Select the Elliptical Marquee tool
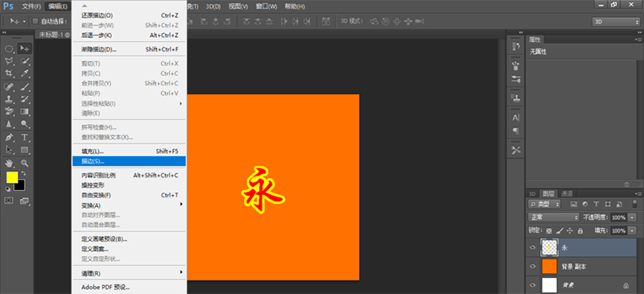This screenshot has width=644, height=294. [9, 48]
